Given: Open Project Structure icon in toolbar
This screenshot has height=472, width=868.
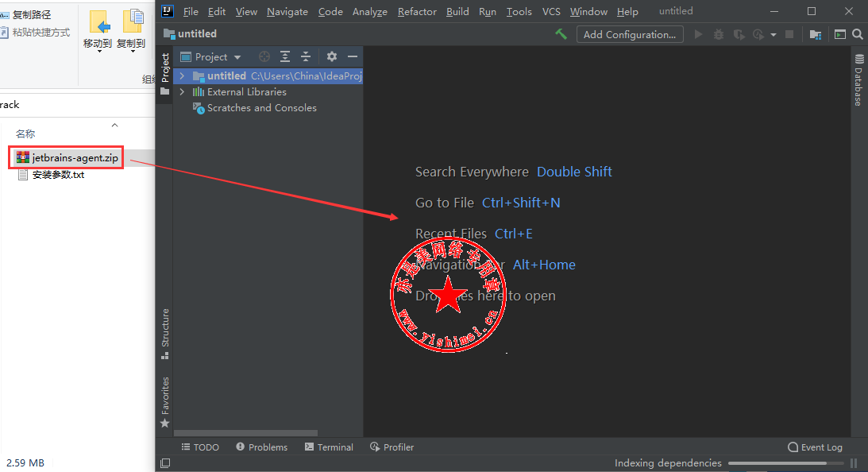Looking at the screenshot, I should (x=816, y=34).
